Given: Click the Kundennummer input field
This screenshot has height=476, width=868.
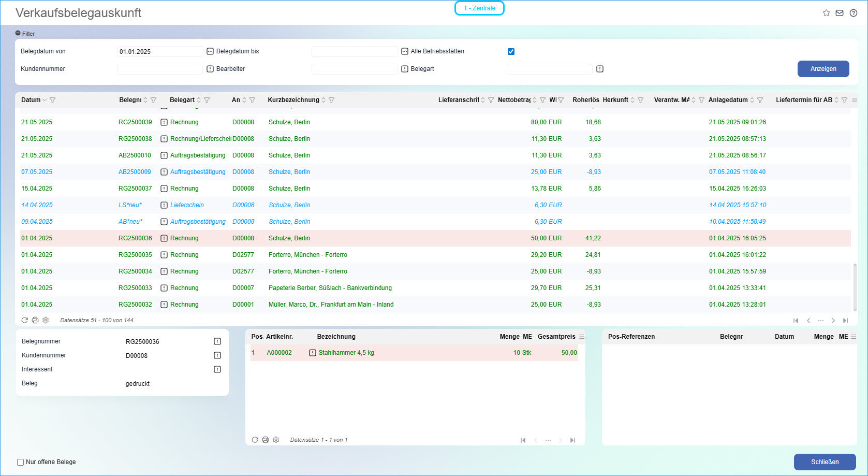Looking at the screenshot, I should pyautogui.click(x=160, y=69).
